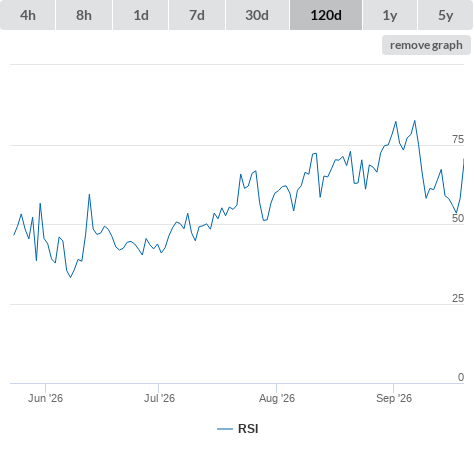This screenshot has width=474, height=455.
Task: Switch the chart to 1y
Action: click(x=390, y=15)
